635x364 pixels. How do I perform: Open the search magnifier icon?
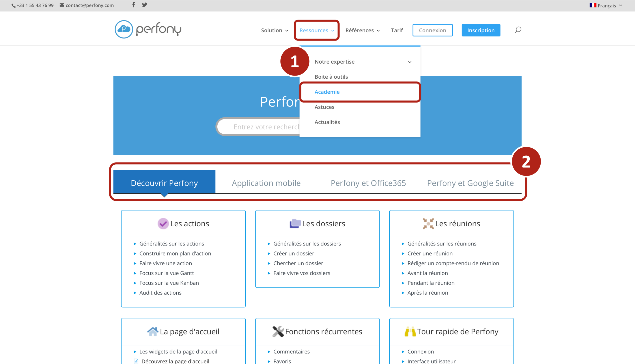[518, 30]
